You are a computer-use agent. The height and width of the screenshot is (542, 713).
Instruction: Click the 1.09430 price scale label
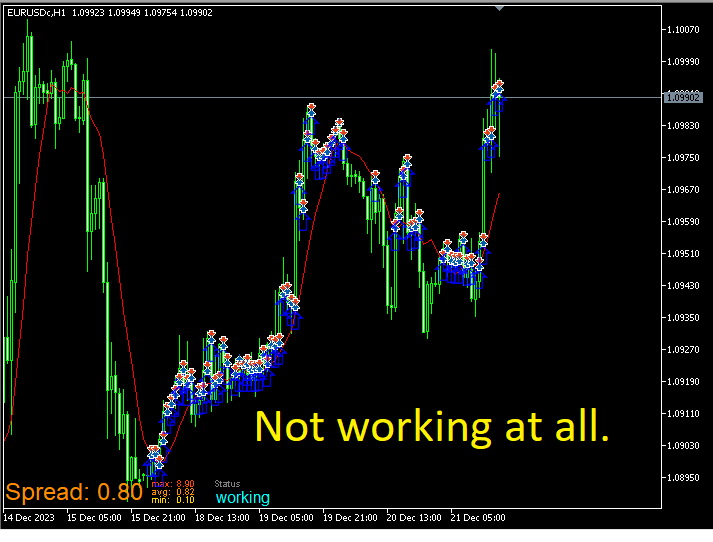683,286
